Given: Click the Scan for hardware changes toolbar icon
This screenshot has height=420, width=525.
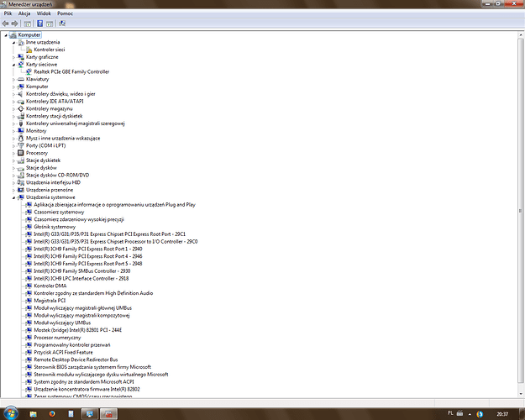Looking at the screenshot, I should coord(62,24).
